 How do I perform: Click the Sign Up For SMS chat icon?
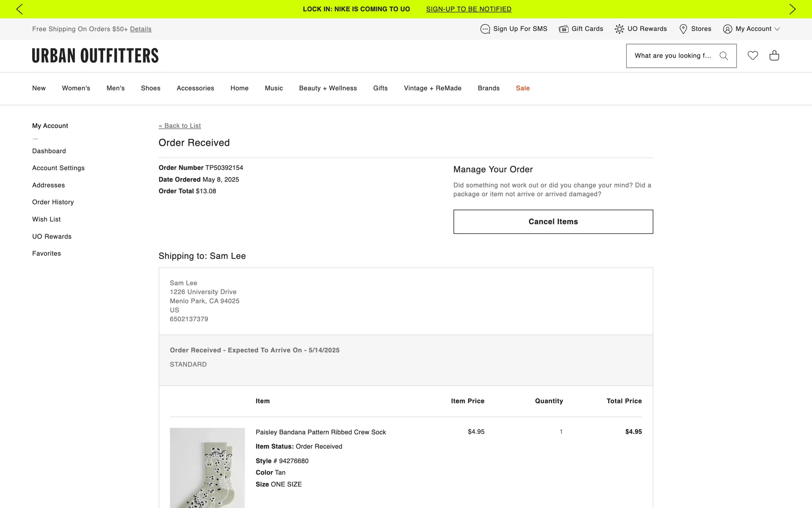pyautogui.click(x=485, y=29)
